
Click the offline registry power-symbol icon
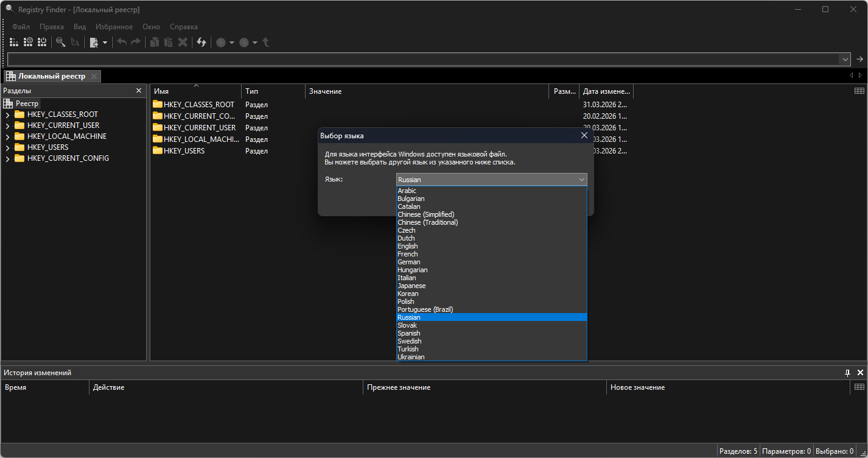click(x=42, y=42)
